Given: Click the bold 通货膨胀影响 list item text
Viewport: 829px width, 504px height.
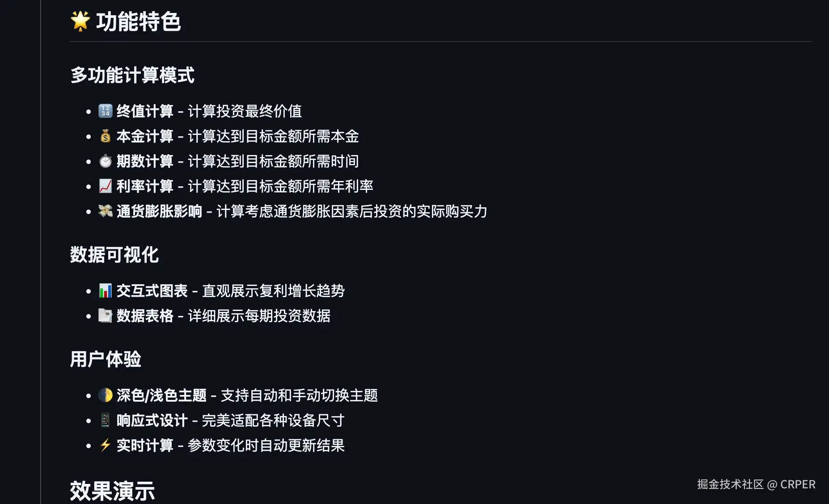Looking at the screenshot, I should [x=159, y=211].
